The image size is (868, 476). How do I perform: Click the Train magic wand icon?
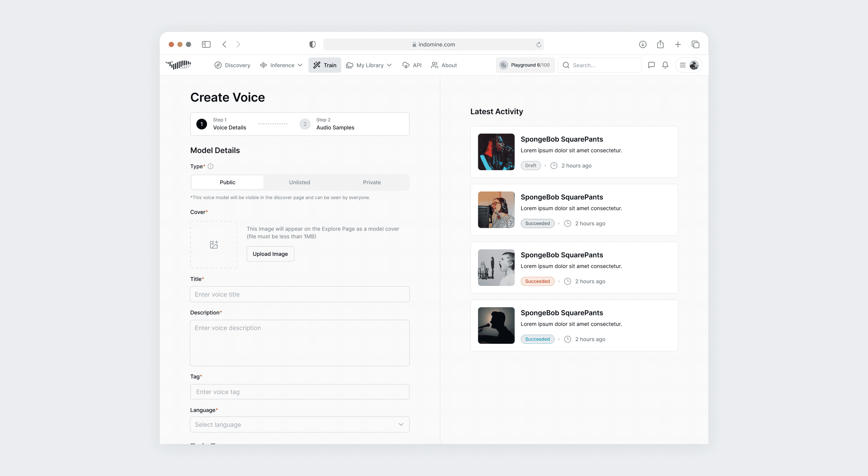(x=317, y=65)
